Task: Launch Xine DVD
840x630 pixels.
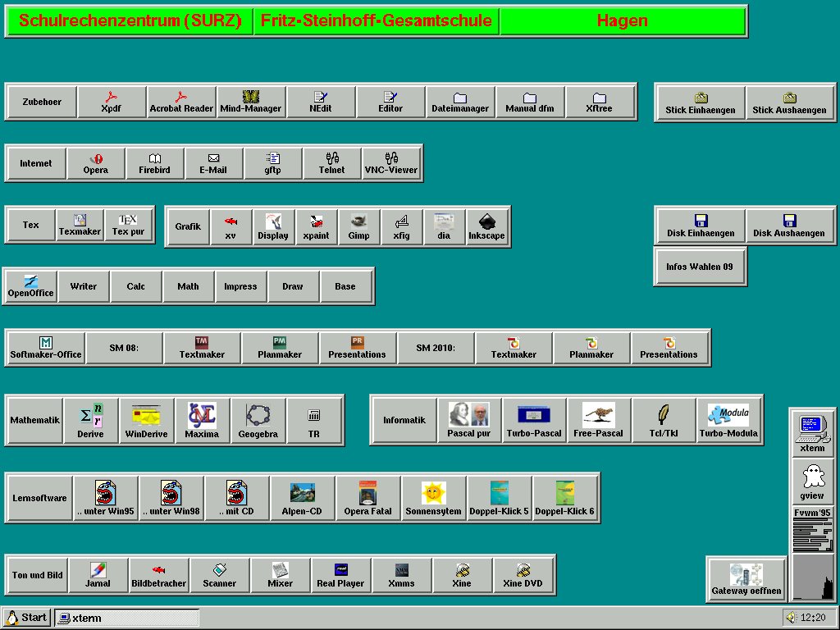Action: (523, 575)
